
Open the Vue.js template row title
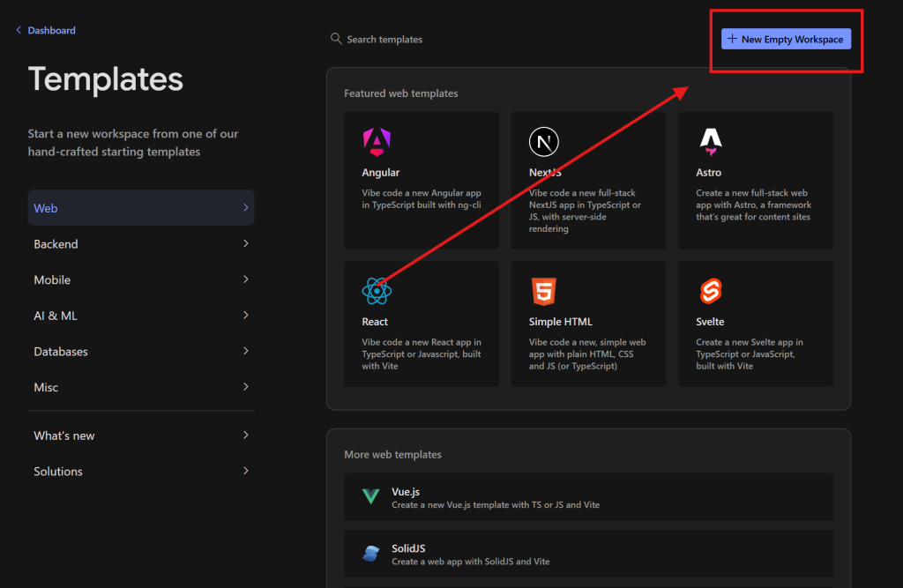[x=406, y=491]
